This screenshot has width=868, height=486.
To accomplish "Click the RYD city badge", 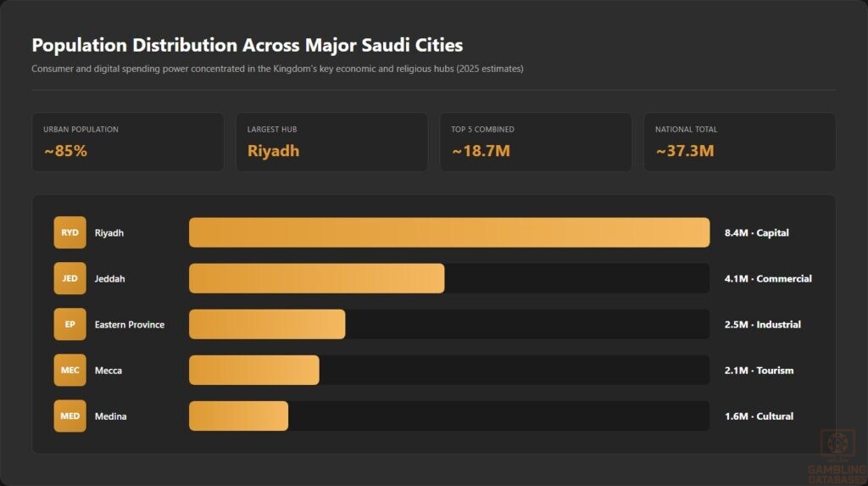I will coord(70,232).
